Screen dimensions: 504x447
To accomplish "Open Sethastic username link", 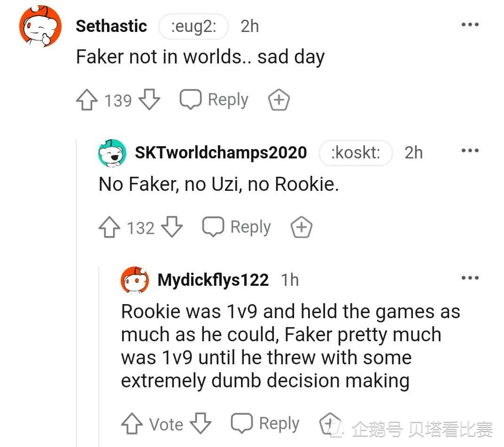I will pos(111,26).
